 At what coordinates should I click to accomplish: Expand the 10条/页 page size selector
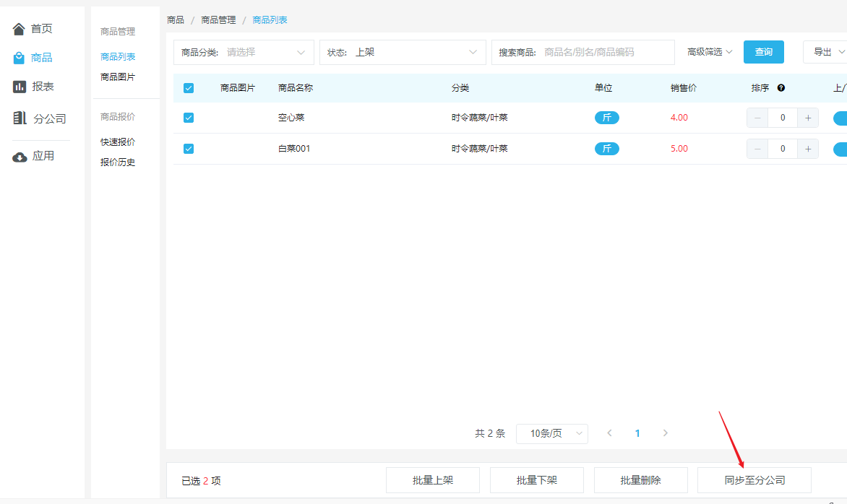click(552, 433)
